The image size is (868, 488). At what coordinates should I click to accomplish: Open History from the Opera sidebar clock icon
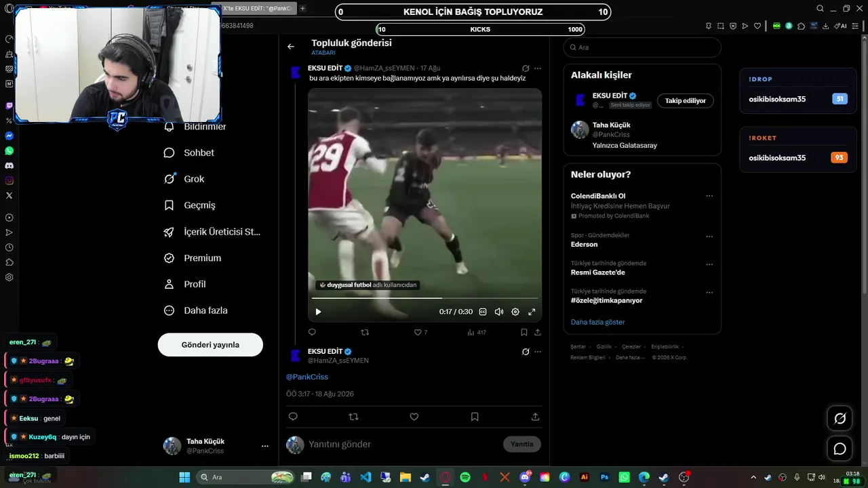click(x=9, y=247)
